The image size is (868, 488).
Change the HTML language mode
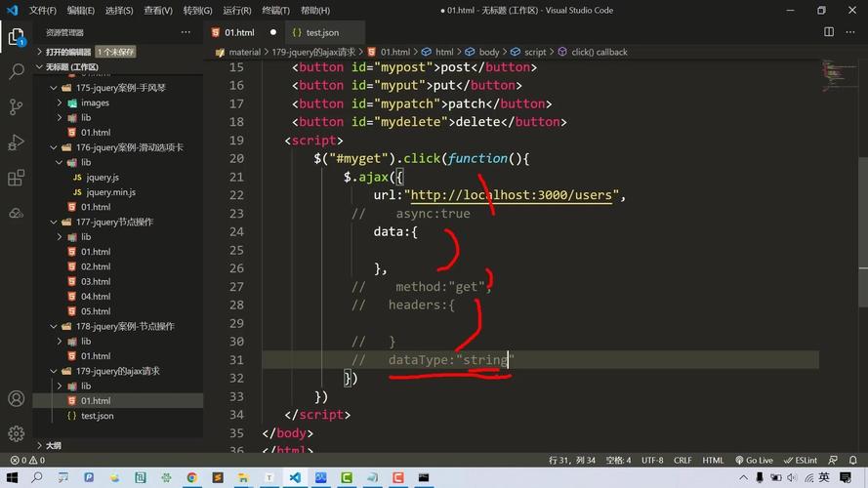(x=713, y=460)
